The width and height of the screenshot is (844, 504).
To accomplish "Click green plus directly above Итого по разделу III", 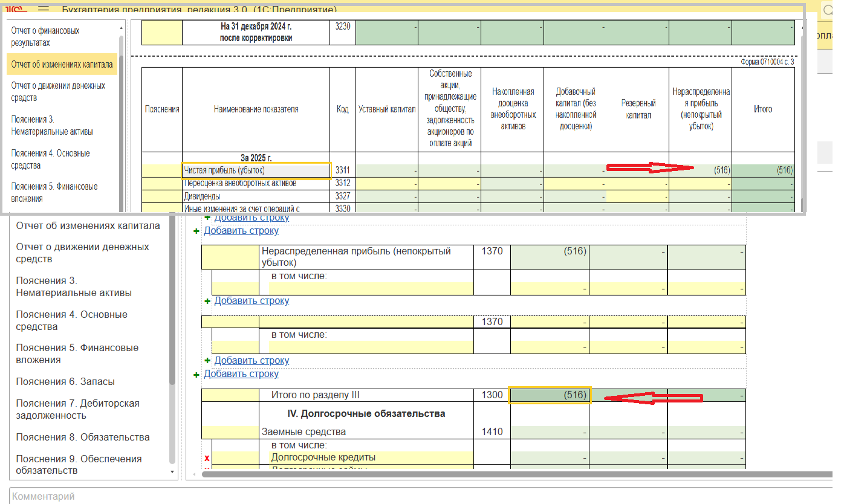I will click(x=197, y=375).
